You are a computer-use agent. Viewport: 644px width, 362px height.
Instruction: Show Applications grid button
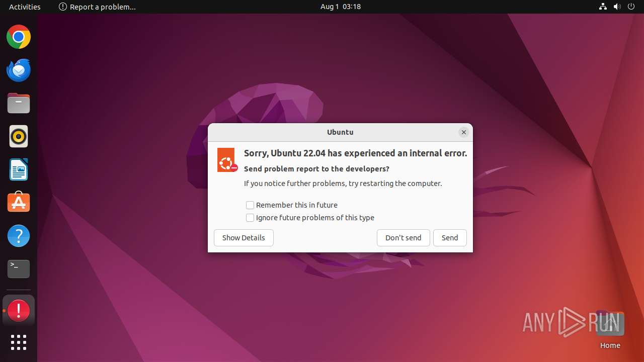pyautogui.click(x=19, y=342)
